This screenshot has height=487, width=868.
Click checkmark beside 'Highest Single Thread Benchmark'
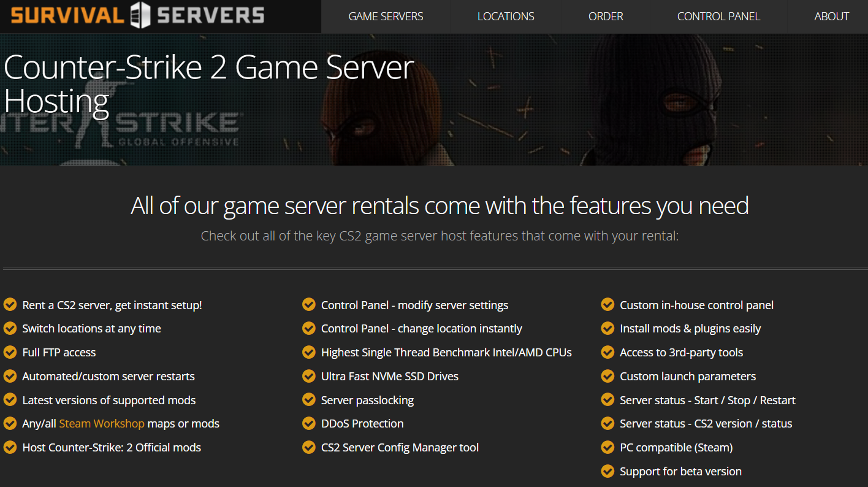(x=309, y=352)
